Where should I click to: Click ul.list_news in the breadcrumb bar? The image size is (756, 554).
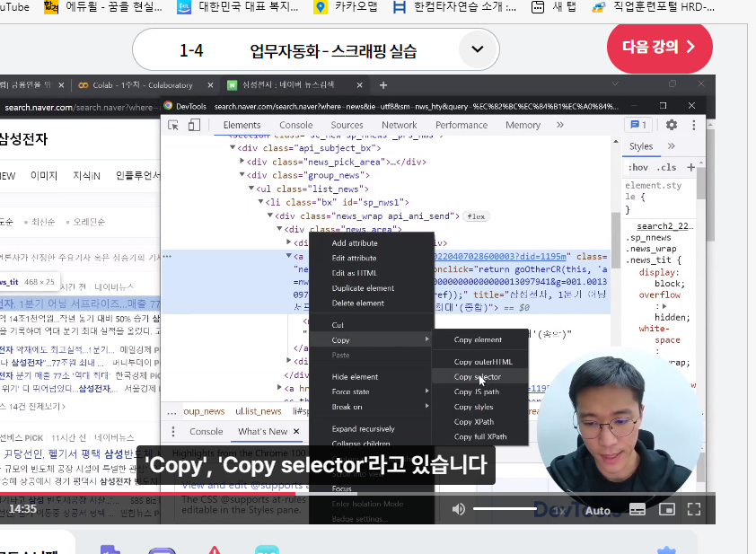(x=259, y=411)
